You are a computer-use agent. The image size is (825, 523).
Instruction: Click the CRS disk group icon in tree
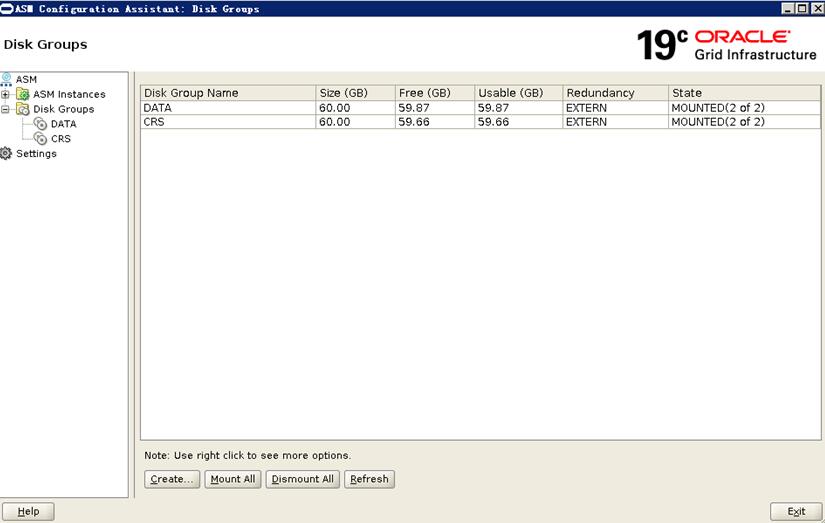click(41, 138)
